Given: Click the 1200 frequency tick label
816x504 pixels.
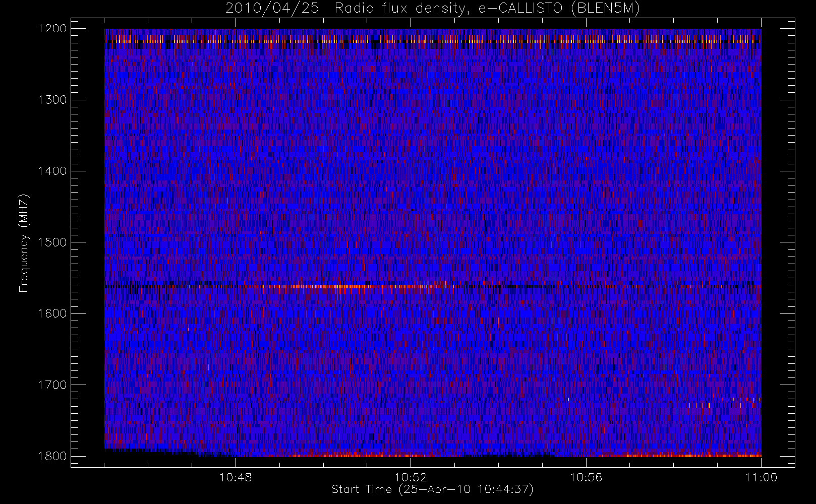Looking at the screenshot, I should [x=52, y=29].
